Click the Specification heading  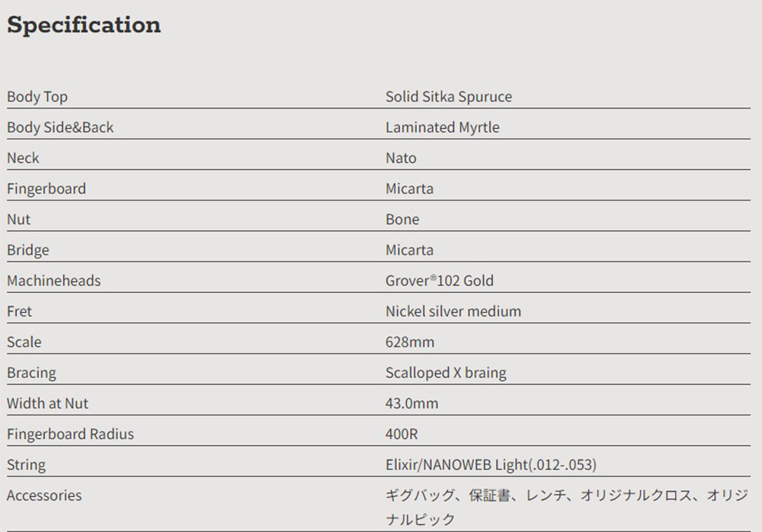pos(84,25)
